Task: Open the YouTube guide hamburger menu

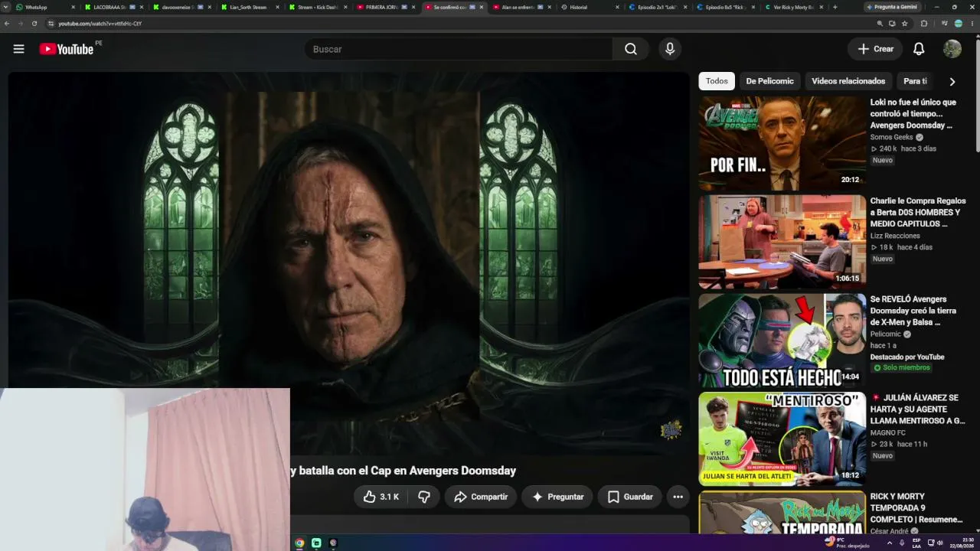Action: [18, 49]
